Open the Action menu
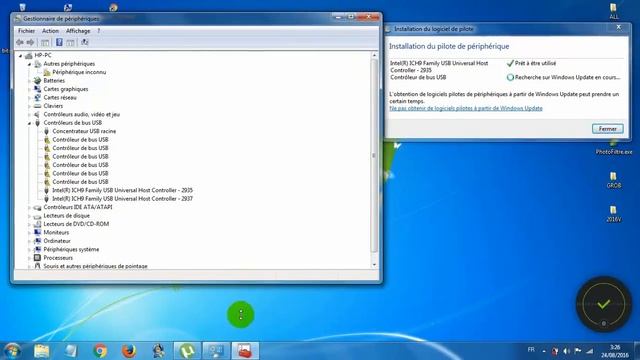 tap(50, 31)
